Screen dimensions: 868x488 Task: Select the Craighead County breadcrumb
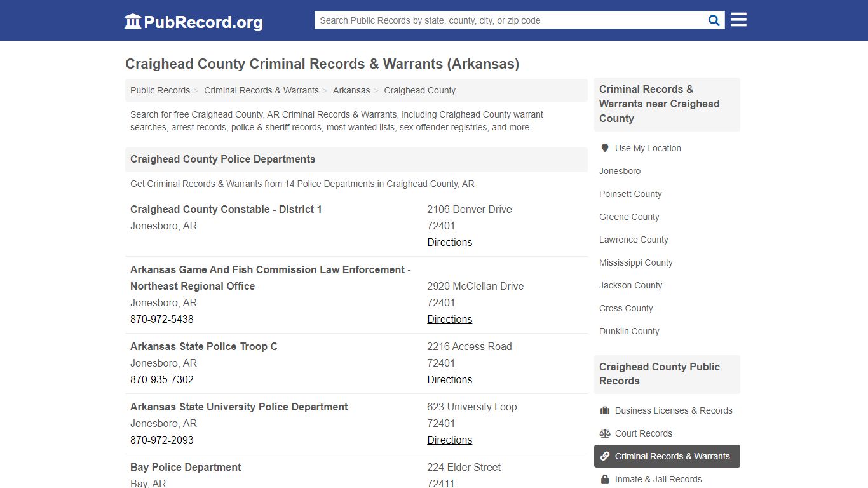pos(419,90)
